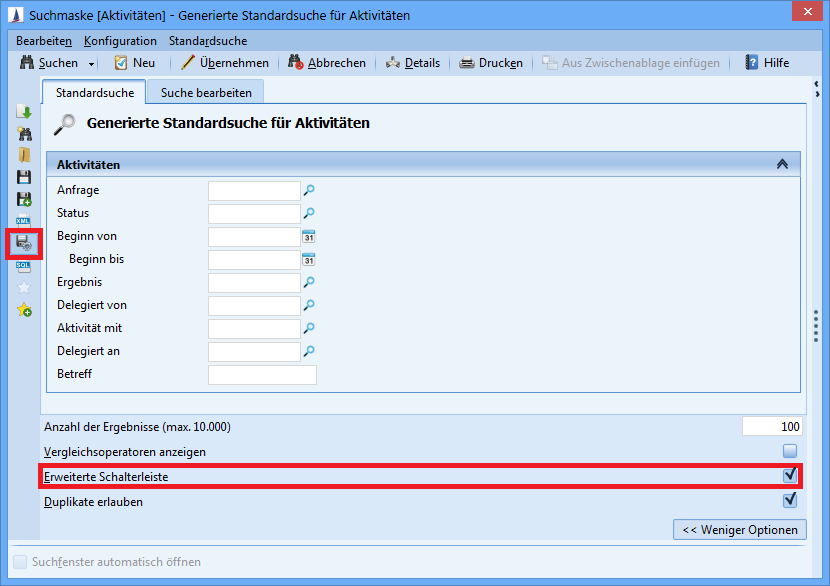830x586 pixels.
Task: Collapse the Aktivitäten section with chevron
Action: click(782, 164)
